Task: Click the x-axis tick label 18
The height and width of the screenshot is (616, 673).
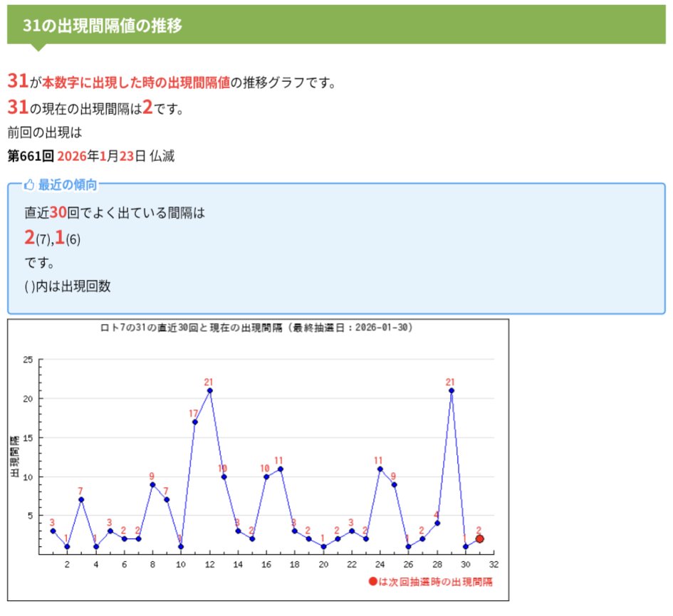Action: [294, 565]
